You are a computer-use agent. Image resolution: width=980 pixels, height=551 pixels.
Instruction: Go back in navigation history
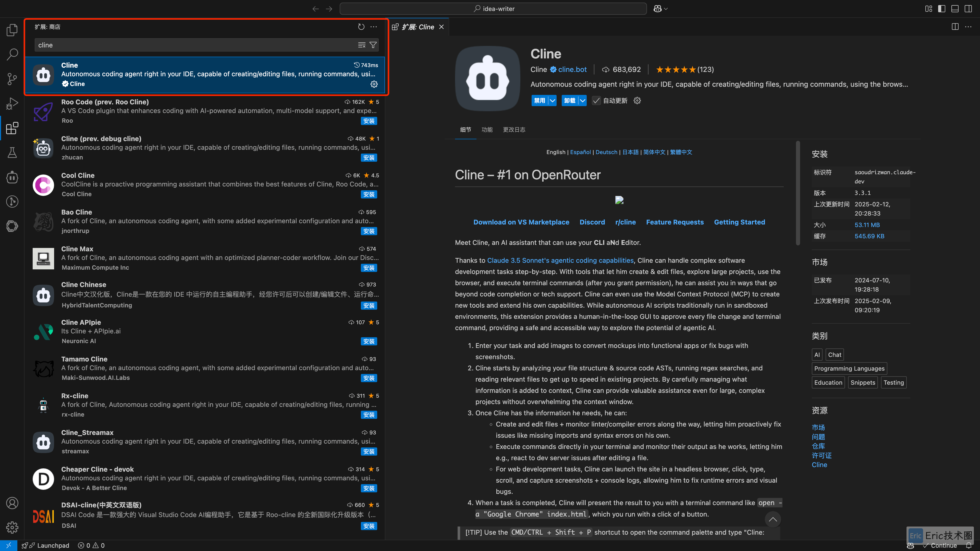pyautogui.click(x=315, y=9)
